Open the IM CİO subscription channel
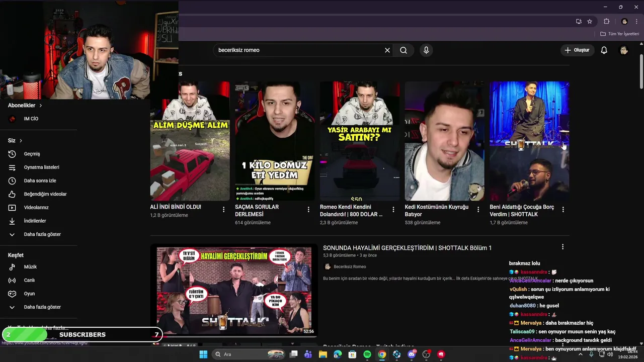The height and width of the screenshot is (362, 644). (31, 119)
